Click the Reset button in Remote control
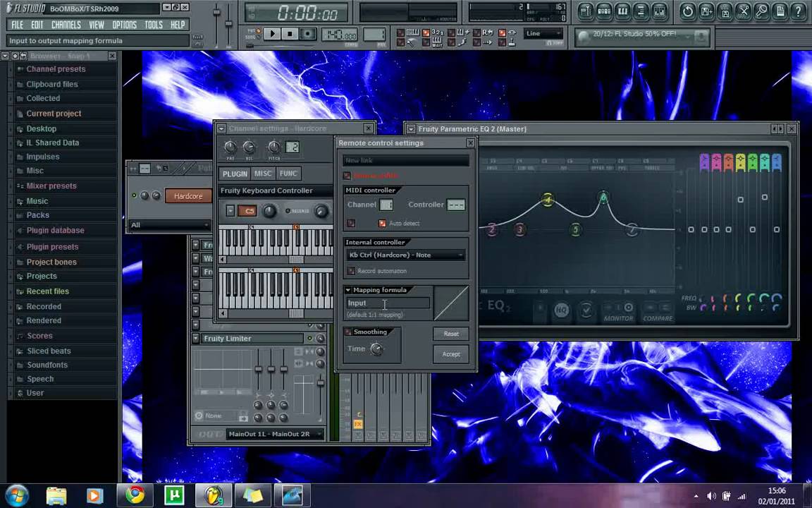812x508 pixels. 451,334
